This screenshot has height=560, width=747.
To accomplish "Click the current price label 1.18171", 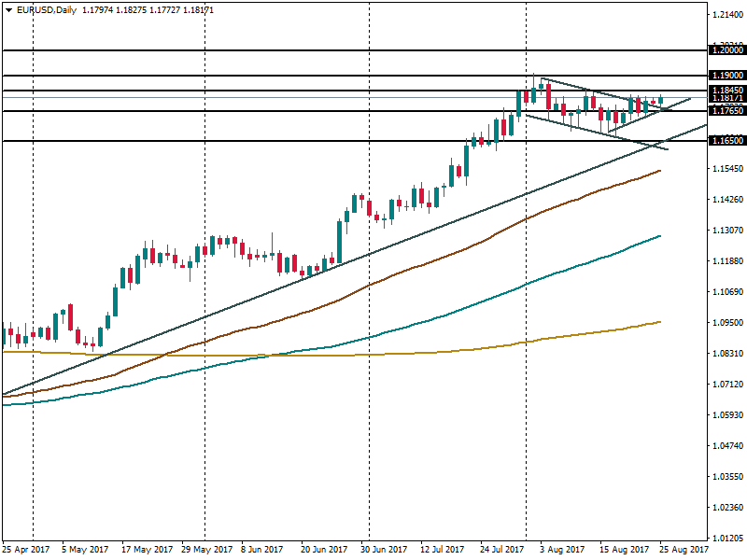I will tap(726, 98).
